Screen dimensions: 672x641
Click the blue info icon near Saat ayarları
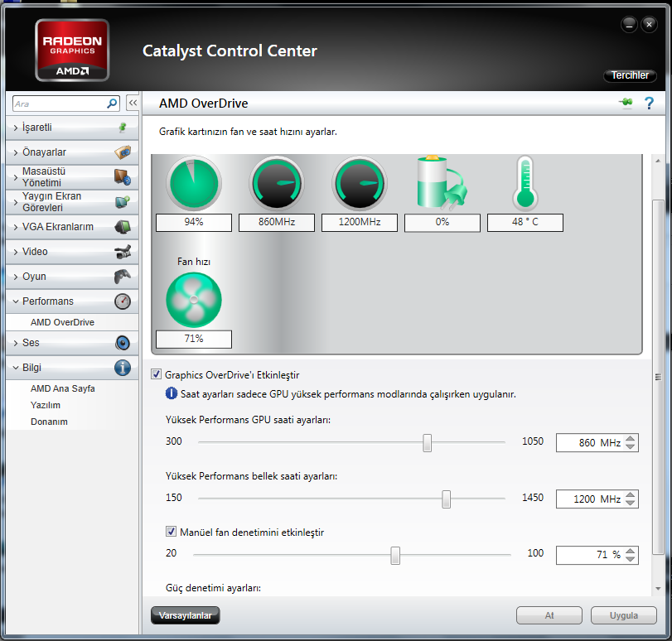coord(171,393)
